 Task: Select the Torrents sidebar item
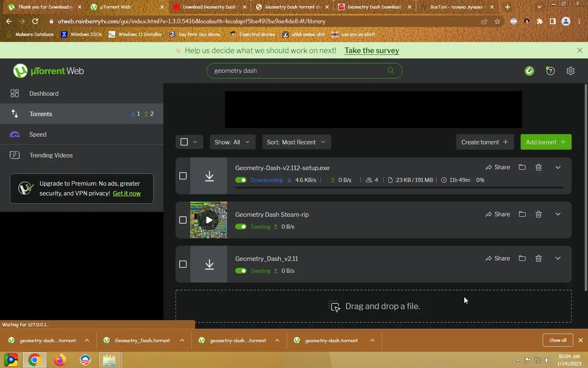82,114
